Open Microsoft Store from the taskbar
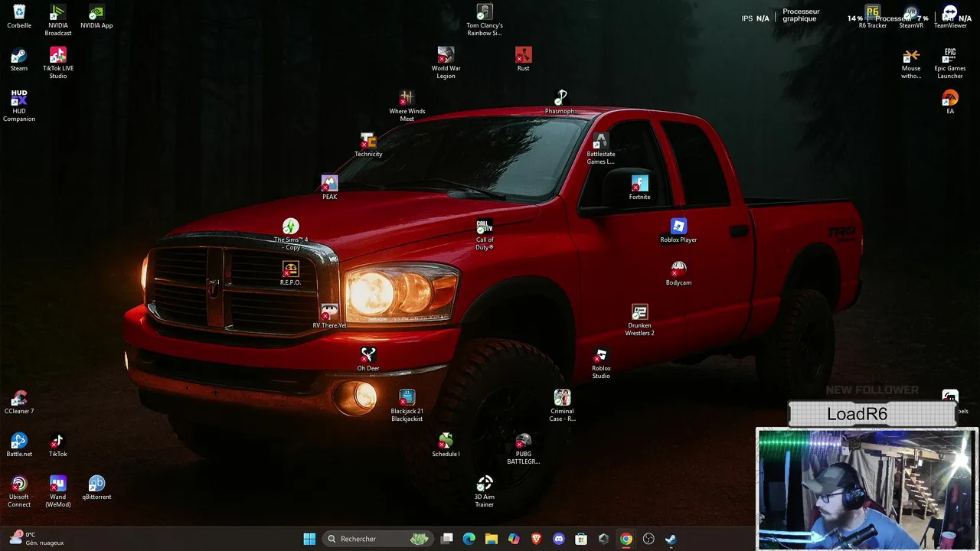The width and height of the screenshot is (980, 551). coord(581,539)
